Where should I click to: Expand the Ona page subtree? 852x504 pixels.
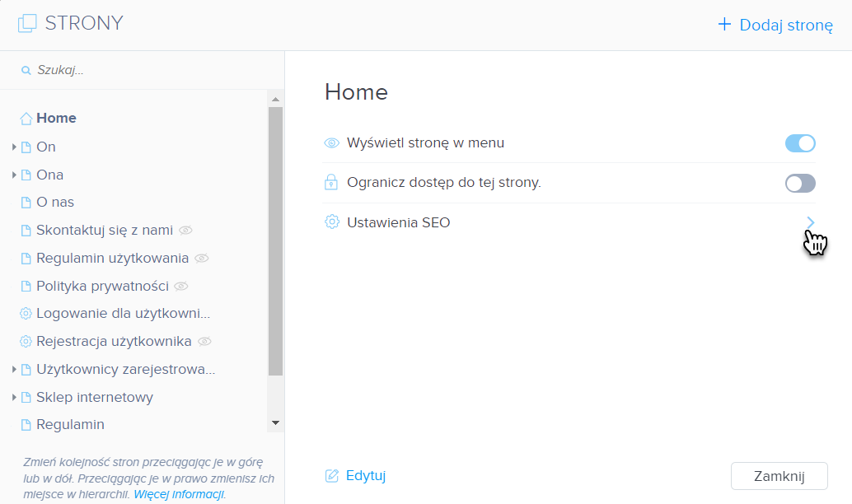point(13,175)
